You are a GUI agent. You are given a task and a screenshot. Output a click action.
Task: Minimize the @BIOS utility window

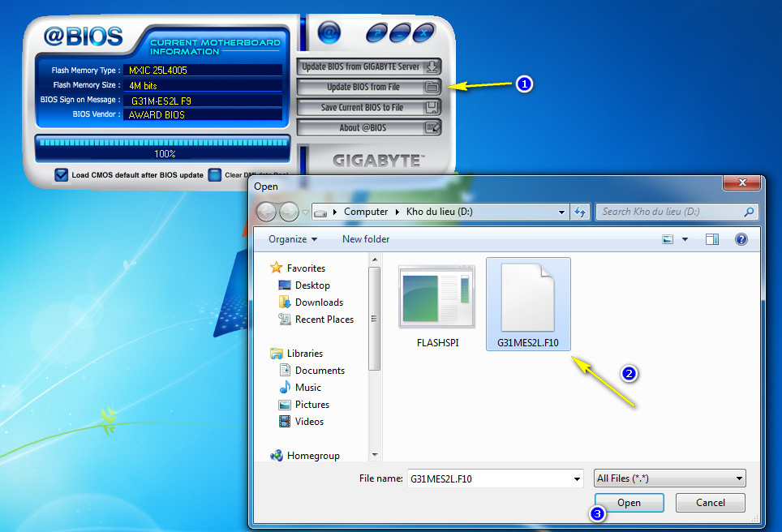point(401,33)
